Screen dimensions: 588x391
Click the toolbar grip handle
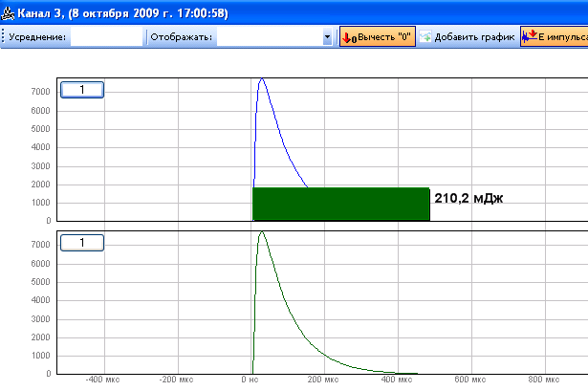click(3, 36)
